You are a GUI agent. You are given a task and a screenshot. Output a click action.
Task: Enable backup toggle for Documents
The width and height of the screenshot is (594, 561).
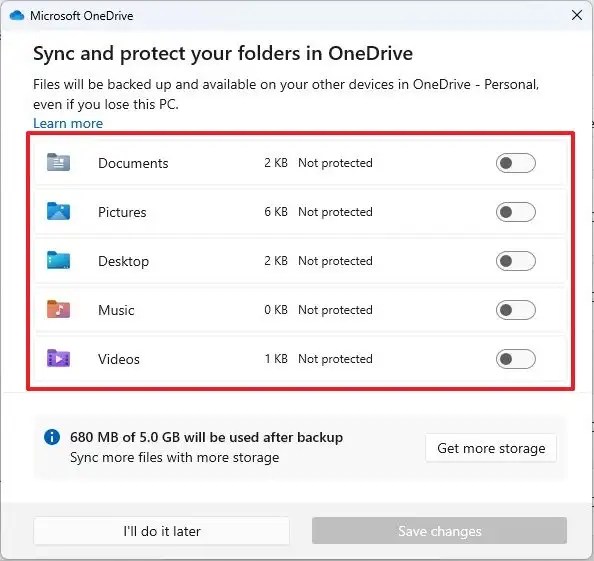[516, 163]
